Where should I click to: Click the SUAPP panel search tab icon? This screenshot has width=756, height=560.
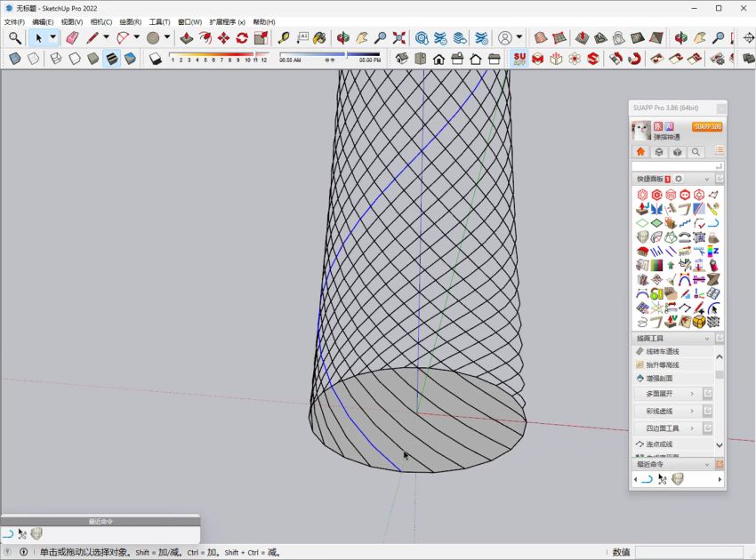tap(696, 152)
